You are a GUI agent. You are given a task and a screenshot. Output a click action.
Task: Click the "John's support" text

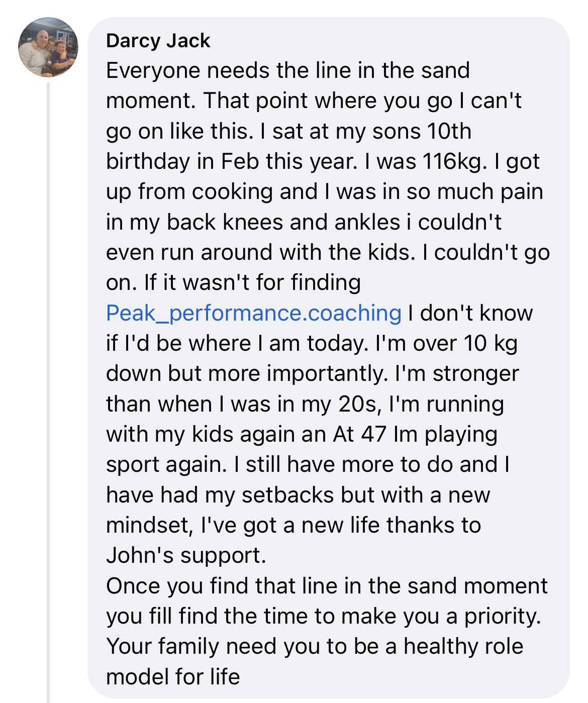click(185, 555)
